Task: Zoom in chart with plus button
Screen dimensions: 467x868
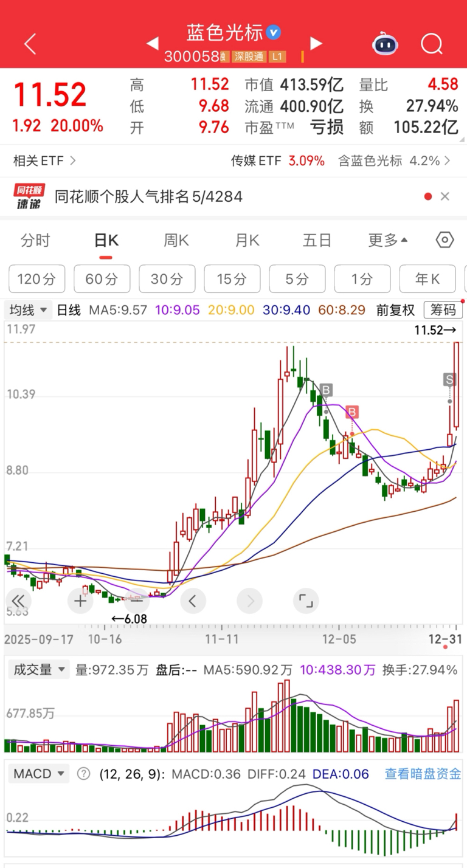Action: click(80, 602)
